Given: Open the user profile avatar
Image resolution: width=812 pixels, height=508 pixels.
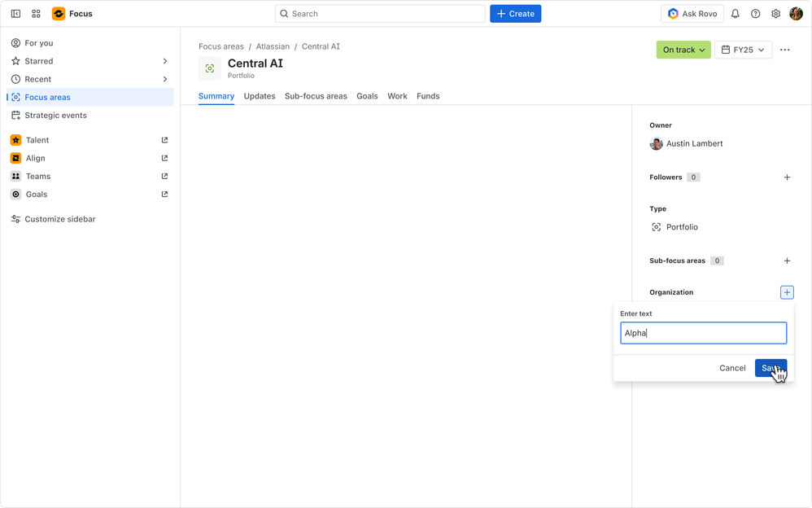Looking at the screenshot, I should [796, 14].
